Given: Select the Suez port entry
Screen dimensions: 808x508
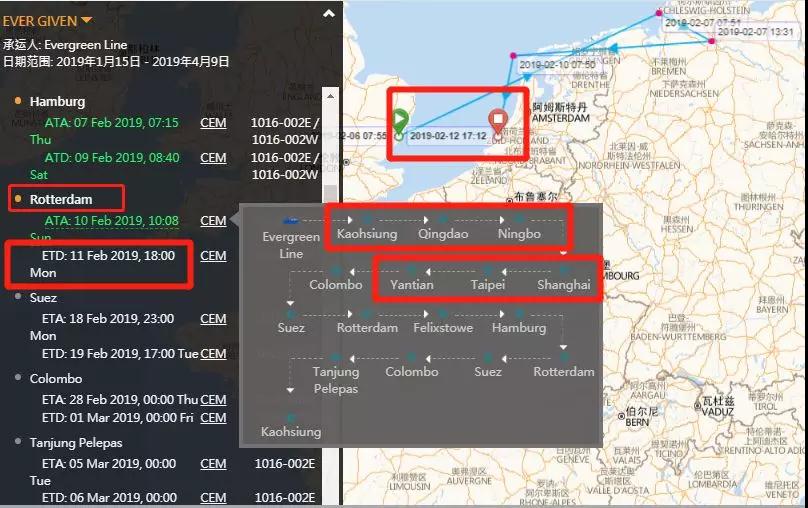Looking at the screenshot, I should [x=43, y=298].
